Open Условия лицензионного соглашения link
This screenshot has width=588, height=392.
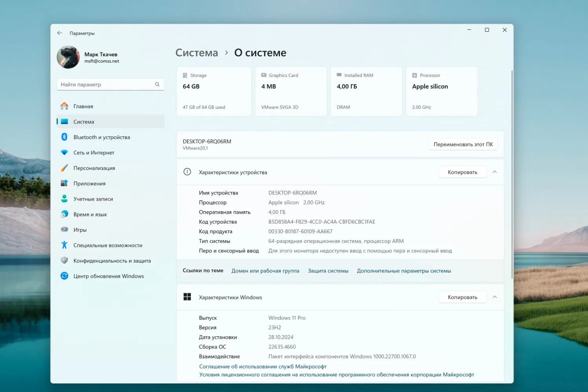(337, 375)
